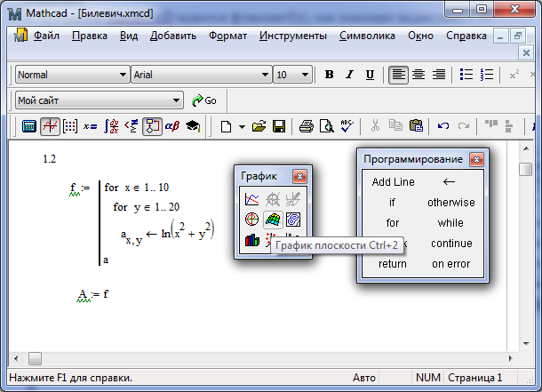Open the Мой сайт dropdown
This screenshot has width=542, height=392.
176,100
